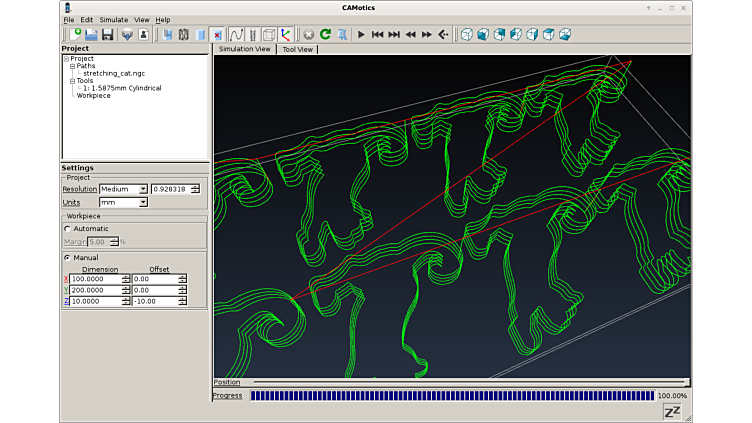Collapse the Paths tree node
The height and width of the screenshot is (423, 752).
(72, 66)
